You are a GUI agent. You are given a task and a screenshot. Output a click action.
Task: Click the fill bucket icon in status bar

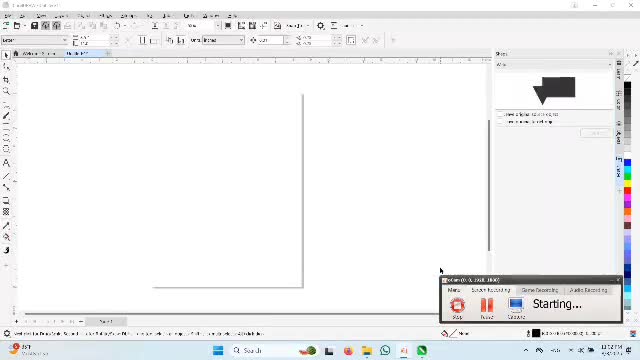(x=444, y=333)
